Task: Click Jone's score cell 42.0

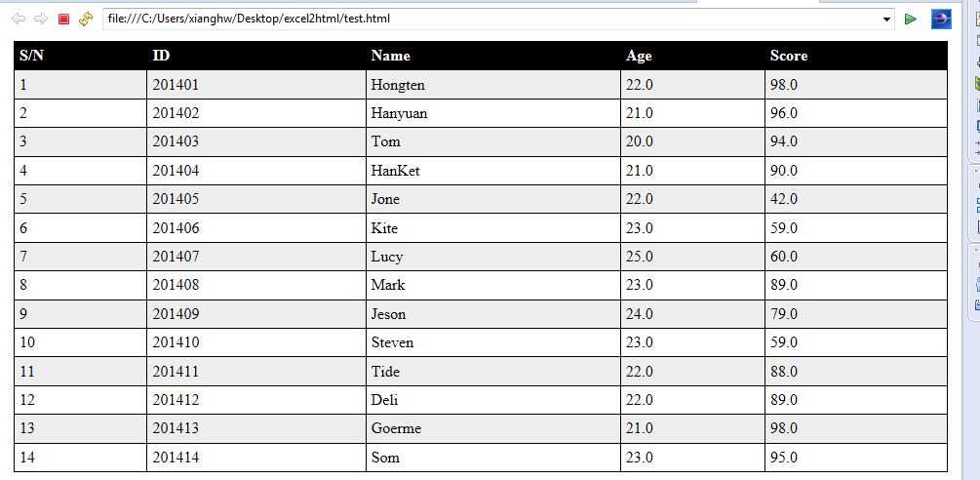Action: 783,199
